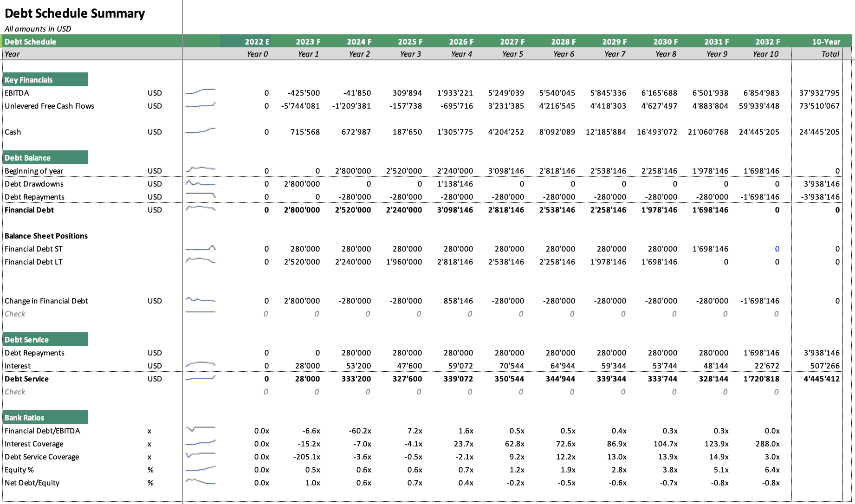The image size is (855, 504).
Task: Click the Financial Debt ST sparkline
Action: [x=201, y=248]
